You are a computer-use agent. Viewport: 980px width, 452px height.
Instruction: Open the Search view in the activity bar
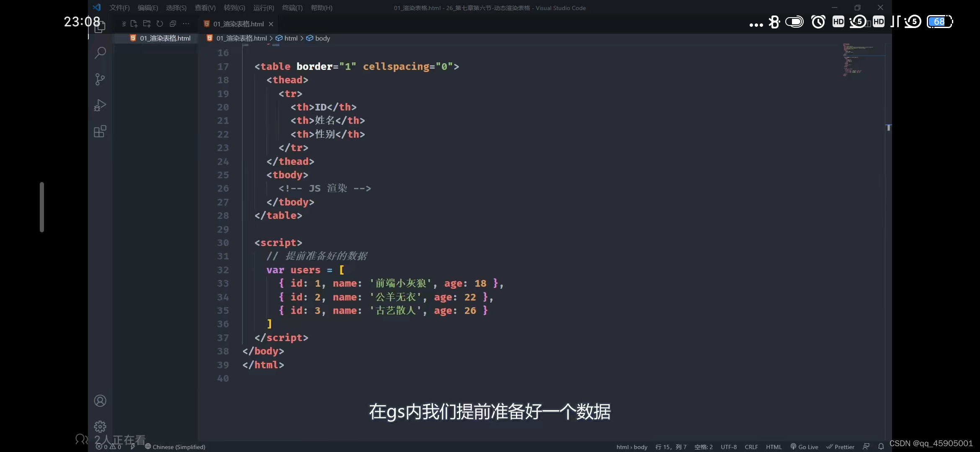click(100, 53)
